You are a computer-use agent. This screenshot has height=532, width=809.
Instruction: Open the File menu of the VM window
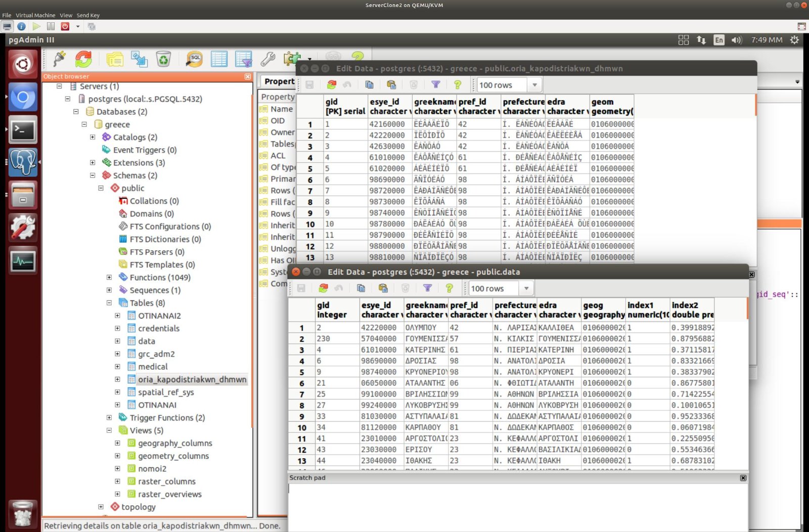tap(7, 15)
